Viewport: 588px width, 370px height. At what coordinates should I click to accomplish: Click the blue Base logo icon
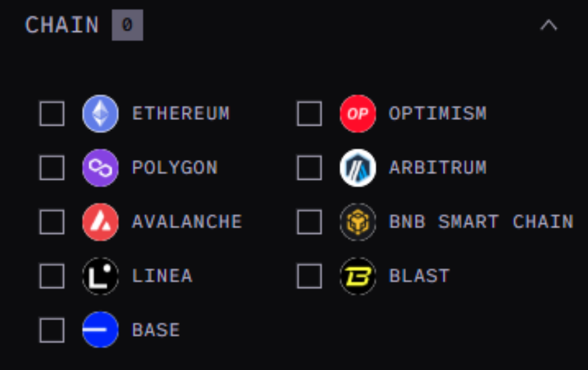100,330
